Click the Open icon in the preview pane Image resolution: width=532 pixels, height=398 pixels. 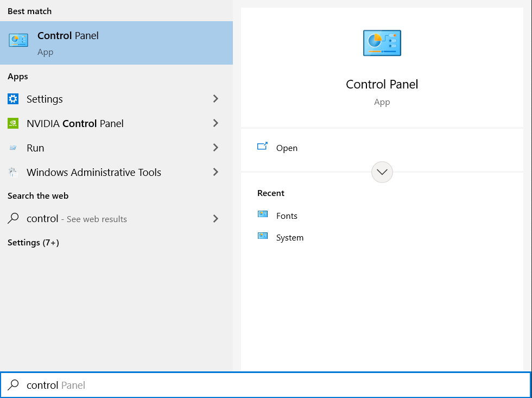(x=262, y=146)
